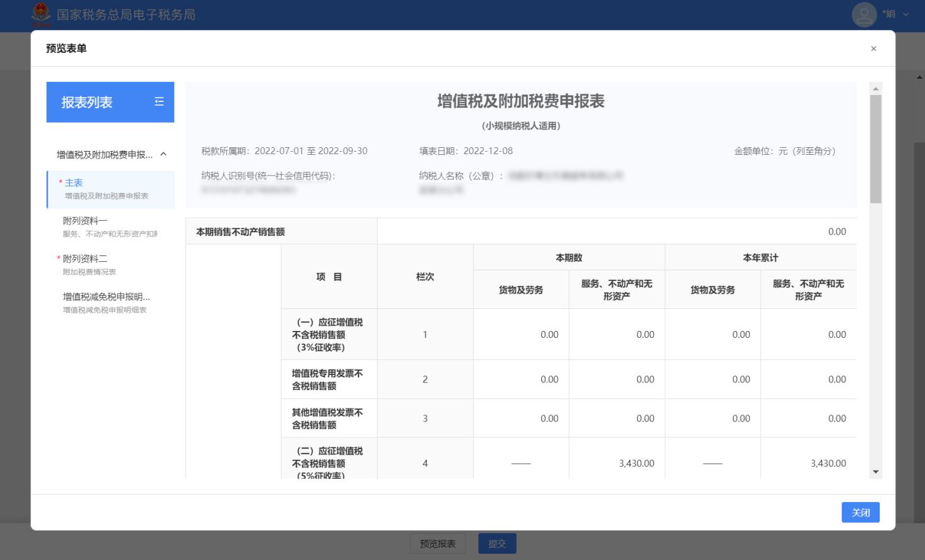The height and width of the screenshot is (560, 925).
Task: Select 主表 in the report list
Action: click(x=74, y=183)
